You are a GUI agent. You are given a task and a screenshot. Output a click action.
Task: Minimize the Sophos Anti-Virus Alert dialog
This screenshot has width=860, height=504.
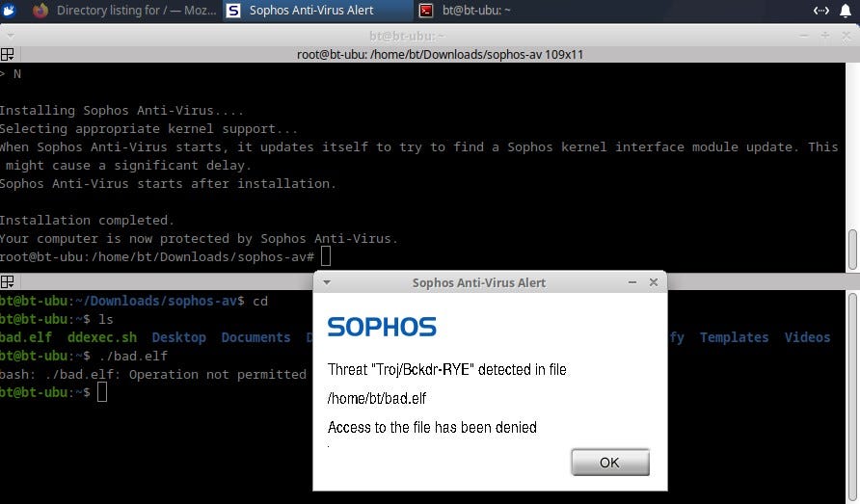pos(632,282)
